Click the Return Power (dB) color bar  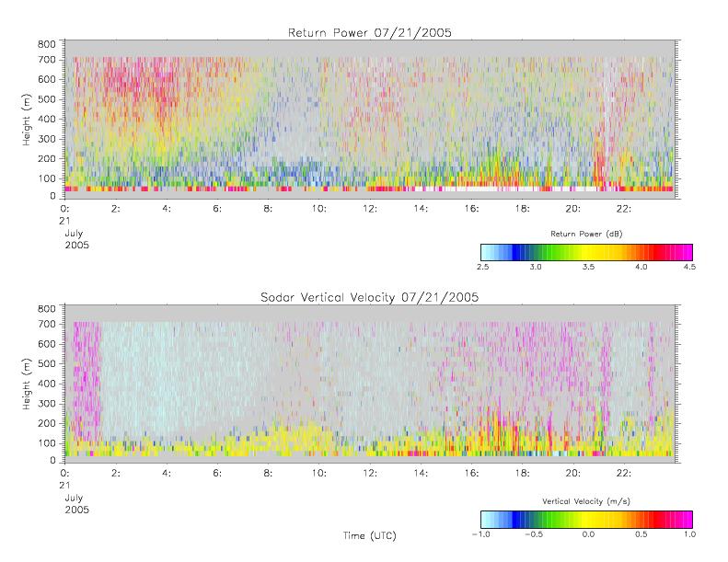(586, 252)
